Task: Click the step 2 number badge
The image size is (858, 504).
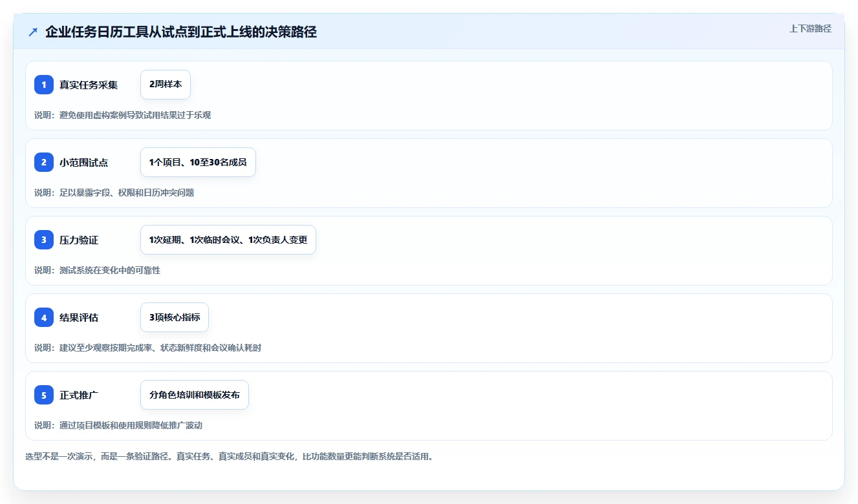Action: click(x=44, y=162)
